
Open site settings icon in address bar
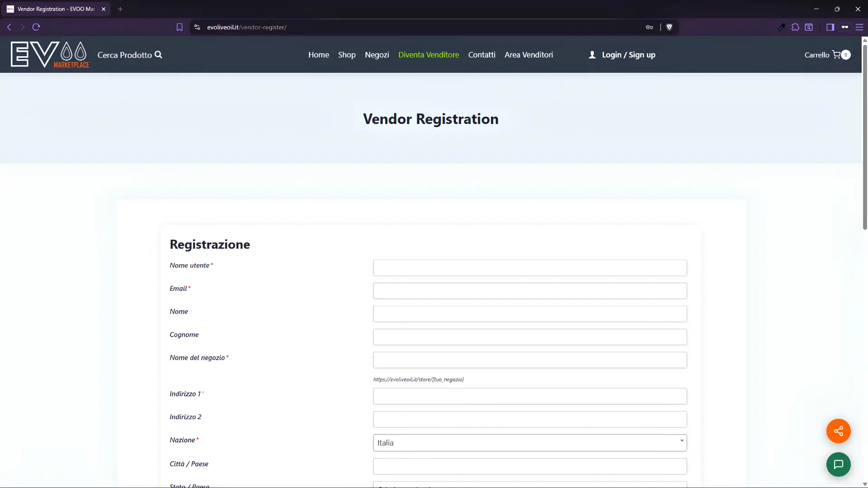[197, 27]
